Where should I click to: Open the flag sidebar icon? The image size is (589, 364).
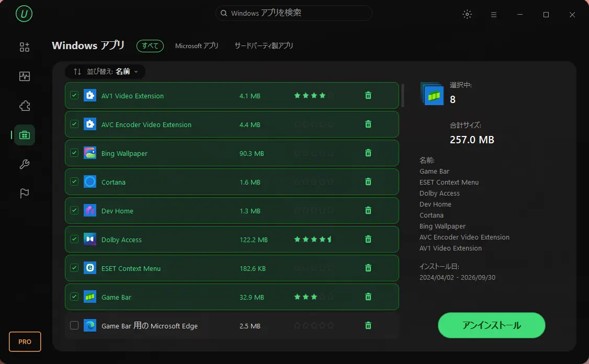[25, 193]
